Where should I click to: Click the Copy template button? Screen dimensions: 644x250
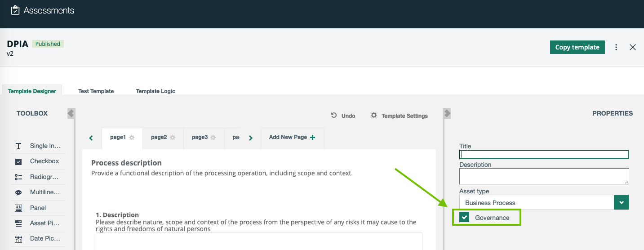tap(577, 47)
